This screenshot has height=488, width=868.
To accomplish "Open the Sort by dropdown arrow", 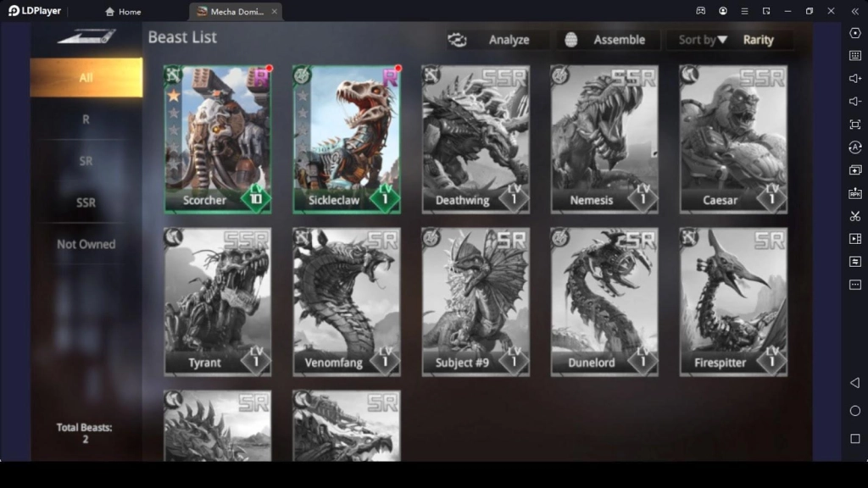I will click(x=722, y=40).
